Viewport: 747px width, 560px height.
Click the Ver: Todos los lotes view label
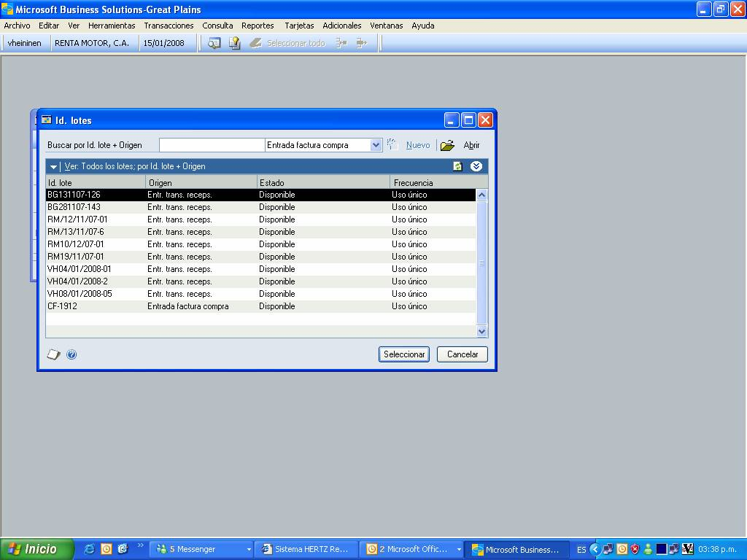click(x=135, y=167)
